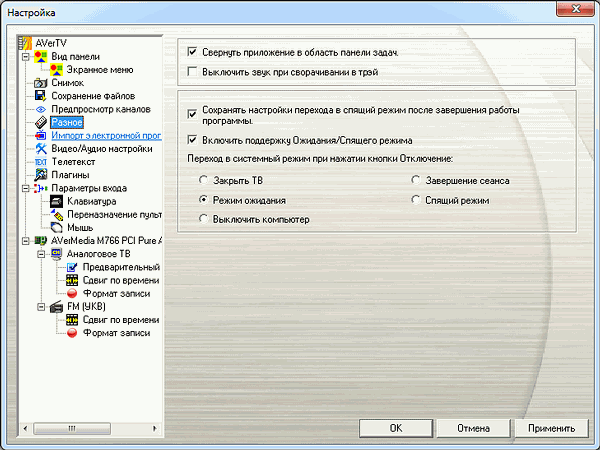Click the eye icon for Предпросмотр каналов

pos(41,109)
